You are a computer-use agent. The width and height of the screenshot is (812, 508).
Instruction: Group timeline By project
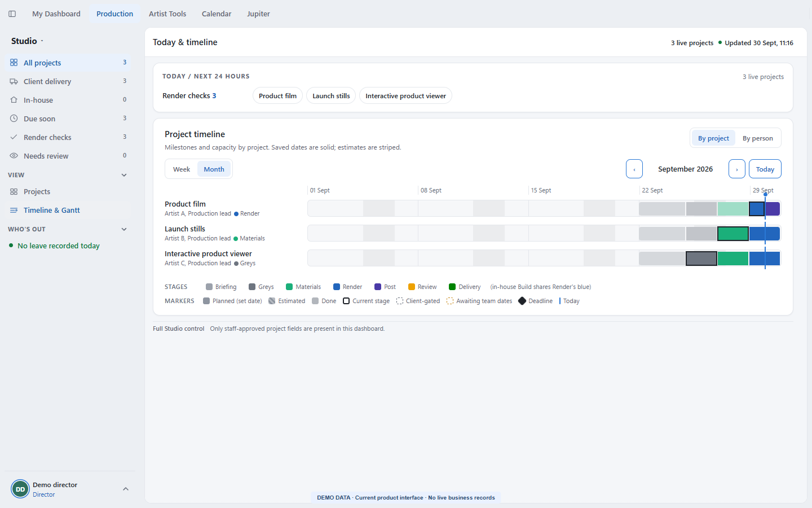713,138
